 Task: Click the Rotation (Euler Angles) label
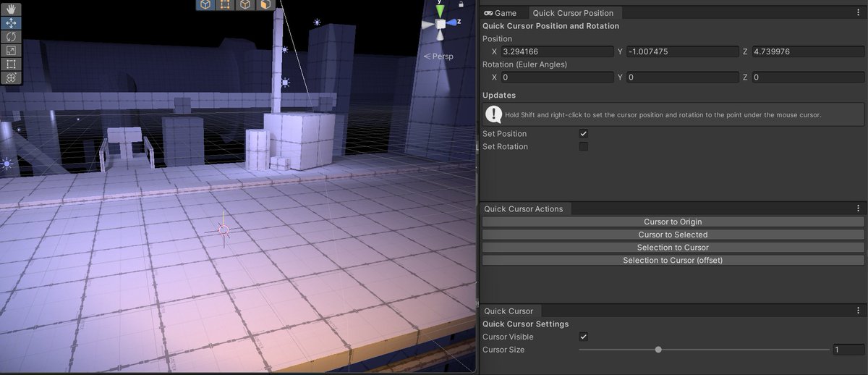click(x=524, y=64)
